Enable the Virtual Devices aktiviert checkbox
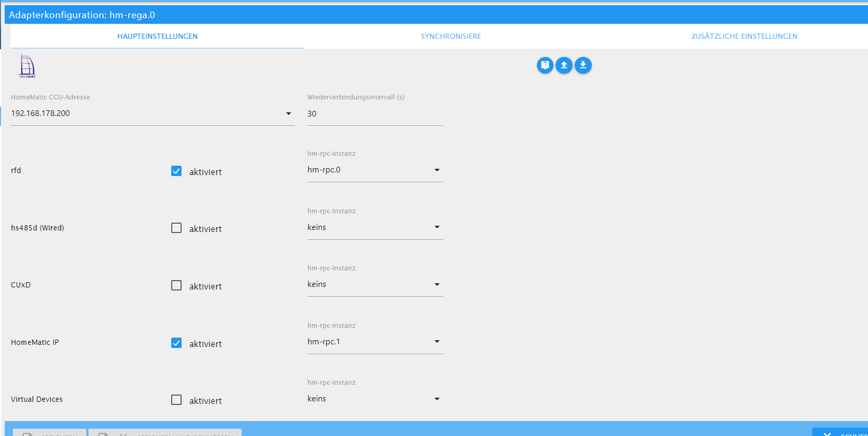Image resolution: width=868 pixels, height=436 pixels. [176, 400]
